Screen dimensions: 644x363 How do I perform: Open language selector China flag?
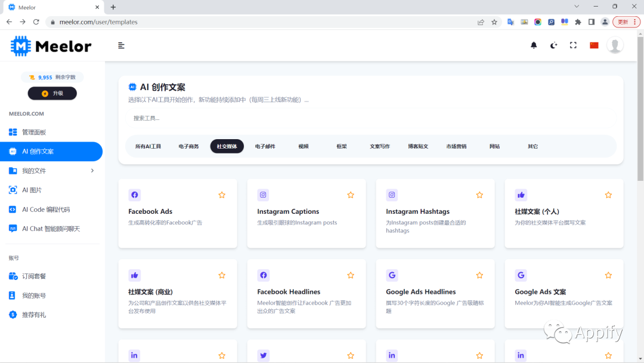(x=594, y=45)
